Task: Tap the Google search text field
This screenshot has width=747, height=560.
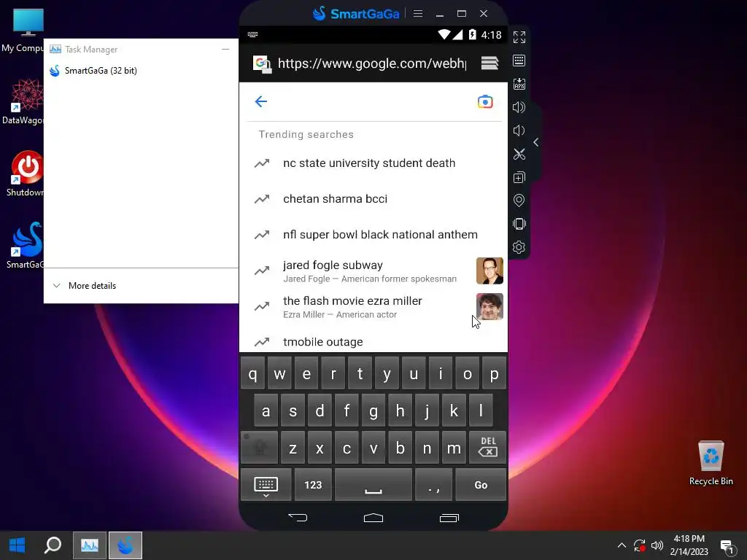Action: pos(371,101)
